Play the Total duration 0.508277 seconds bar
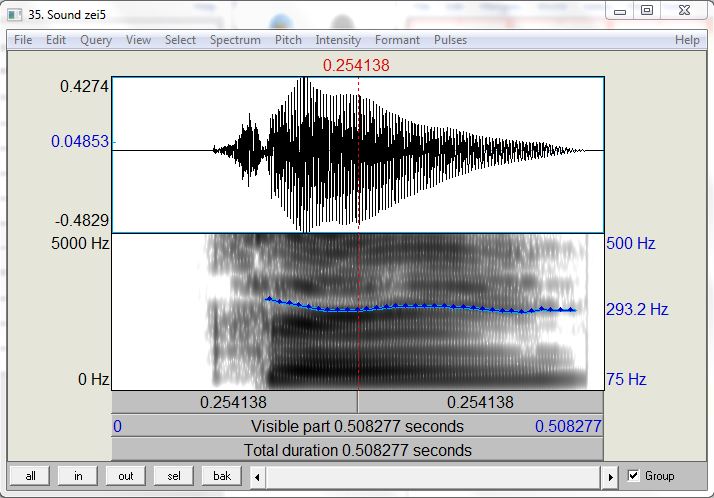This screenshot has height=498, width=714. (357, 450)
